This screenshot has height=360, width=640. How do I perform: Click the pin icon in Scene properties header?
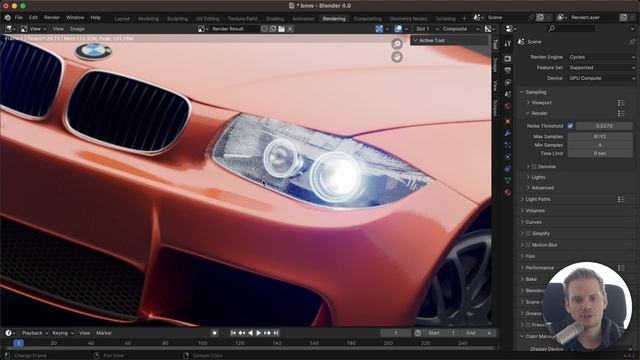coord(632,42)
